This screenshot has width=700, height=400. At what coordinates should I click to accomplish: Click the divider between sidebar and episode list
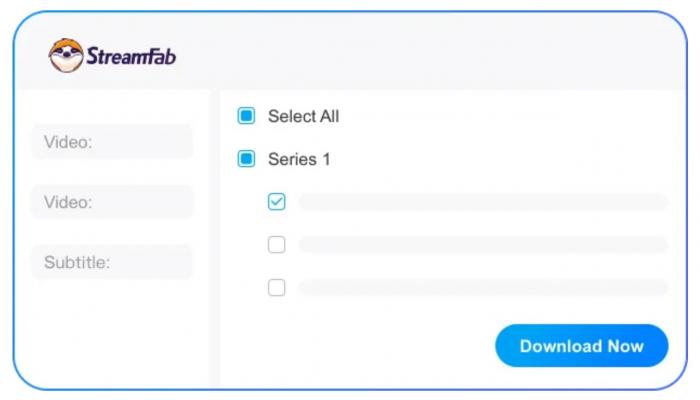tap(215, 237)
